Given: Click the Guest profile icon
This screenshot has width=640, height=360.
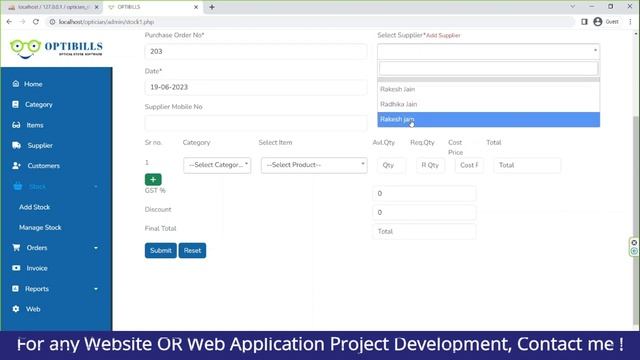Looking at the screenshot, I should point(598,22).
